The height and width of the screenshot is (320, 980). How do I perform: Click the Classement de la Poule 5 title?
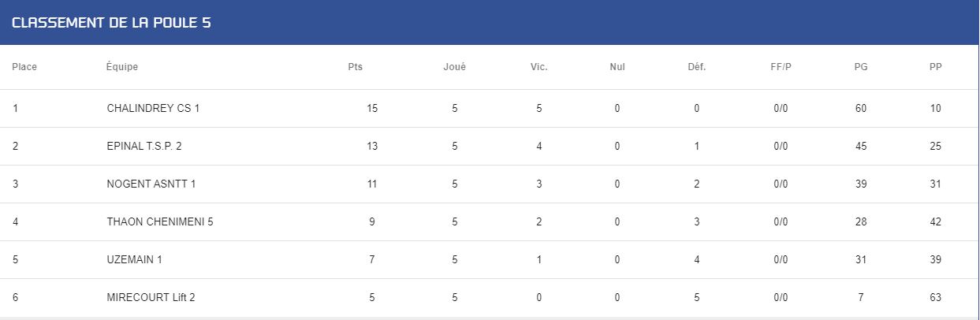click(111, 23)
